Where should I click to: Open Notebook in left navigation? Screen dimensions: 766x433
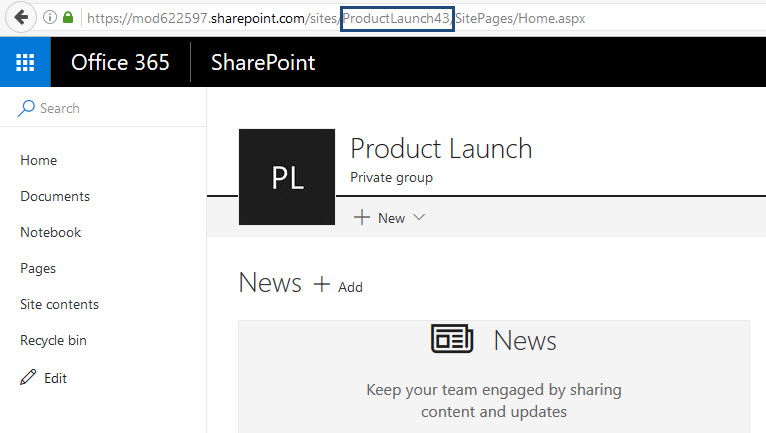click(x=51, y=232)
